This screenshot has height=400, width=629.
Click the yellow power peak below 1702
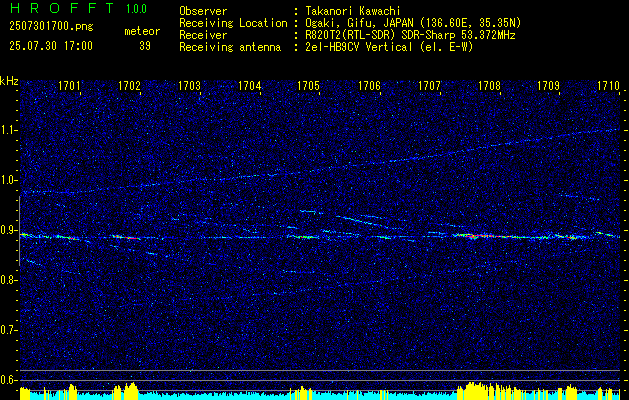[130, 391]
